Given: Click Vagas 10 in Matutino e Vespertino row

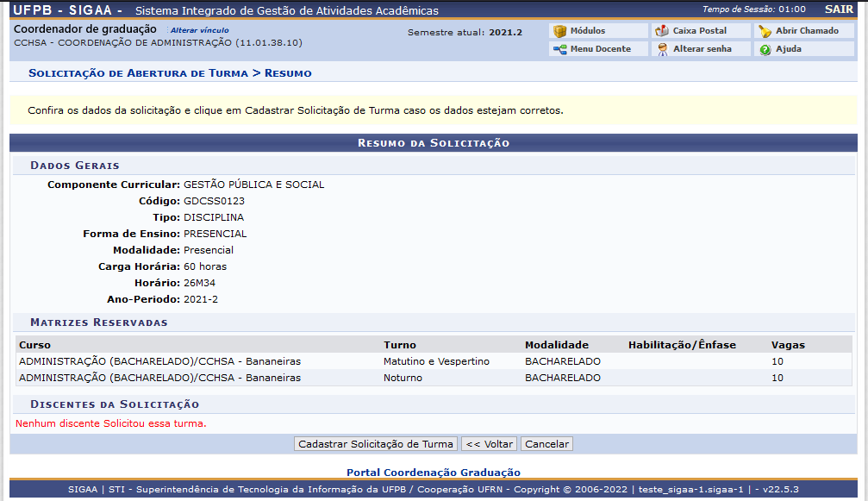Looking at the screenshot, I should [x=777, y=361].
